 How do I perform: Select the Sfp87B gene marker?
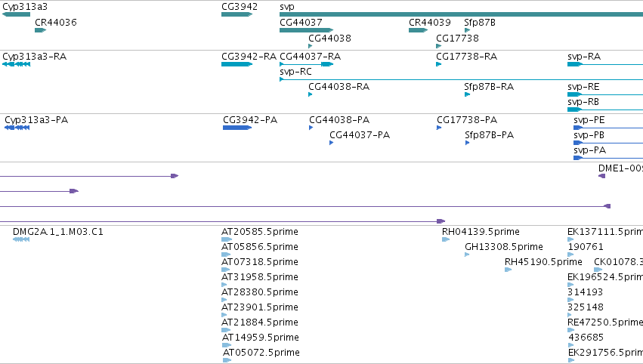[467, 30]
